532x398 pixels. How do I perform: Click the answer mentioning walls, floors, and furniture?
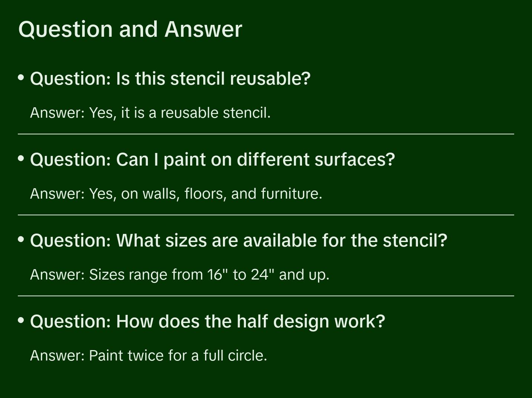click(x=176, y=194)
